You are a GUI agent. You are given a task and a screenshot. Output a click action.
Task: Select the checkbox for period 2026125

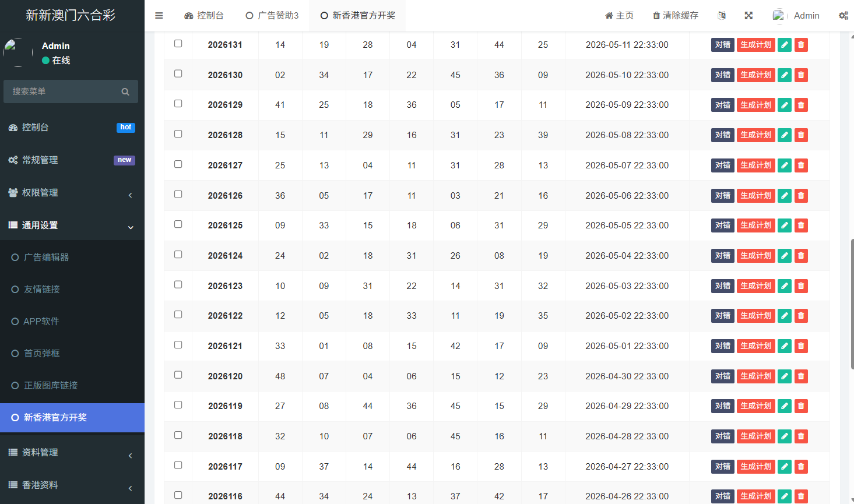[x=178, y=224]
